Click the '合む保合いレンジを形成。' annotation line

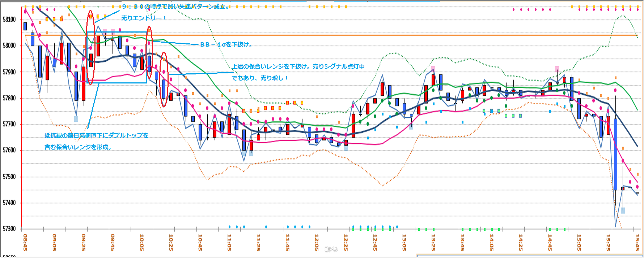78,147
